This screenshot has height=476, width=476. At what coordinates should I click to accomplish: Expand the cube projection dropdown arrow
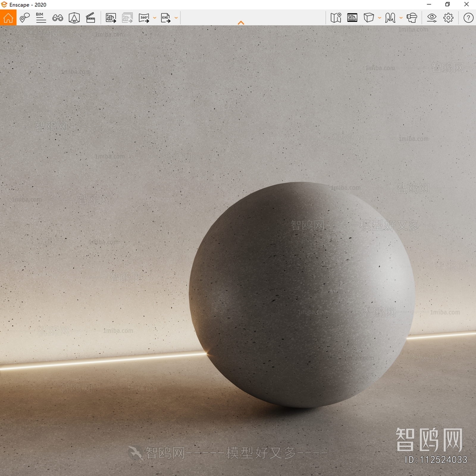point(380,18)
